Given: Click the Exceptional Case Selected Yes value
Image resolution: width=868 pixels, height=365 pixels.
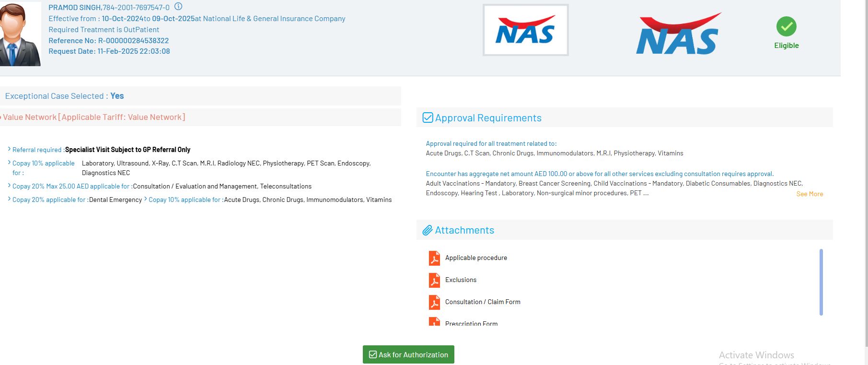Looking at the screenshot, I should (x=117, y=96).
